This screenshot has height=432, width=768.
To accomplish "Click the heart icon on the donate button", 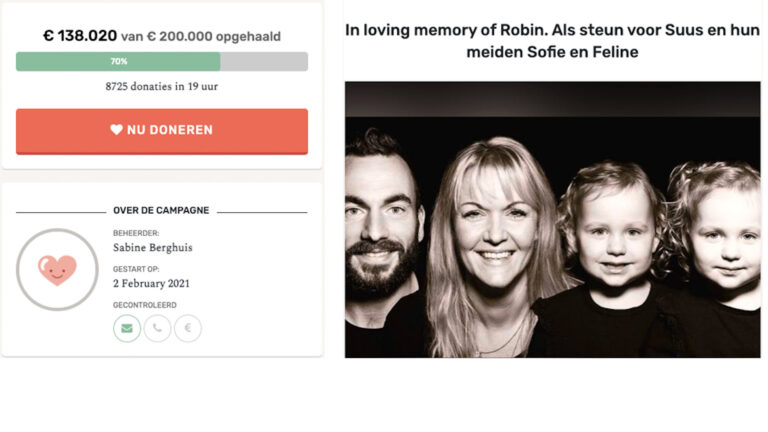I will click(116, 130).
